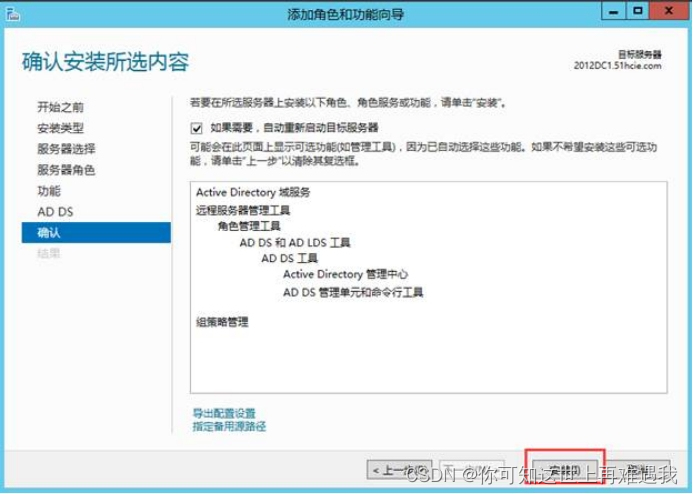Go to 安装类型 step
The image size is (693, 494).
tap(61, 128)
